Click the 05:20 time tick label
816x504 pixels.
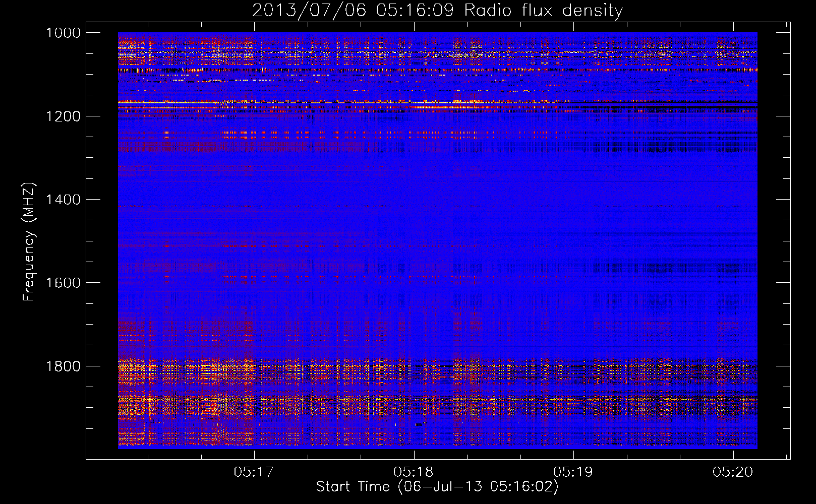pyautogui.click(x=733, y=472)
